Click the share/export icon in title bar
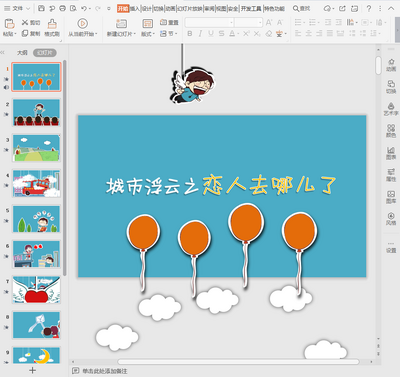400x377 pixels. [x=342, y=8]
